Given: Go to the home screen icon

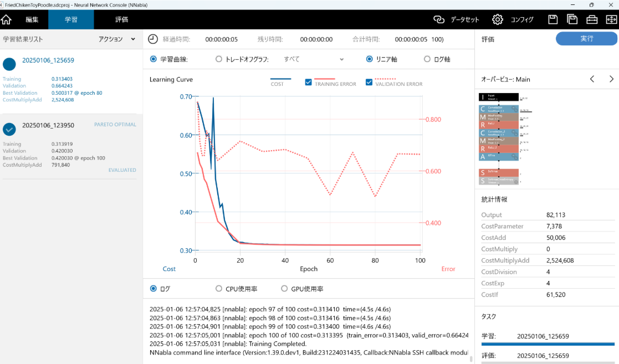Looking at the screenshot, I should [x=6, y=19].
